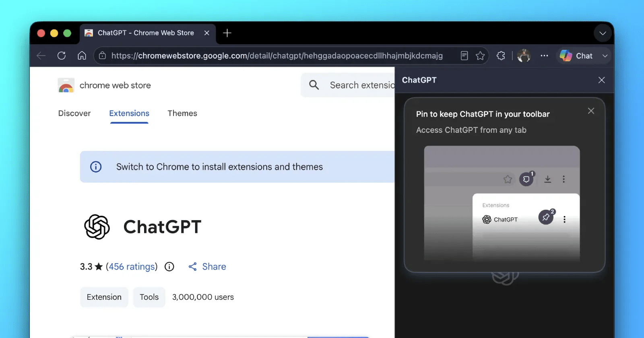
Task: Open the Extension category chip
Action: tap(104, 297)
